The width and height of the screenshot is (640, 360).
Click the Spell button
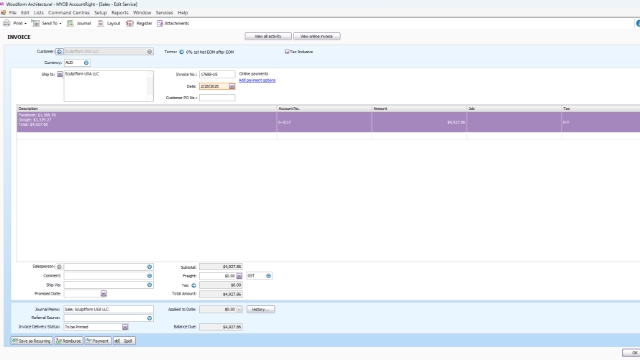[x=124, y=341]
